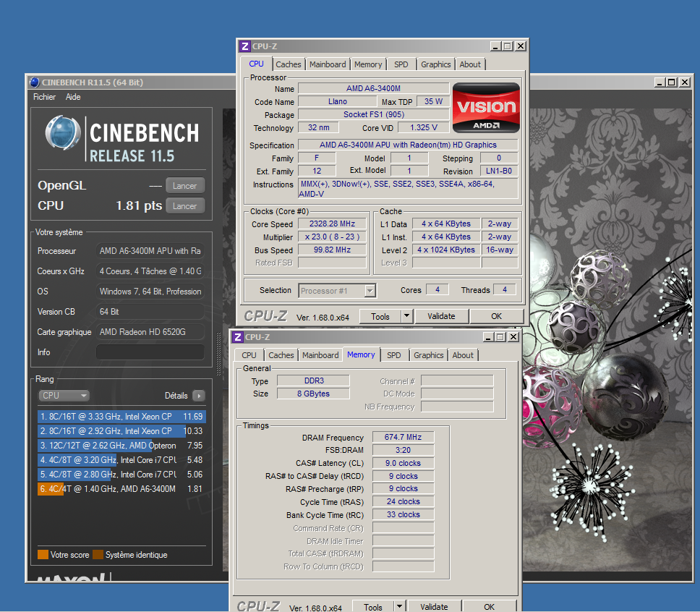The width and height of the screenshot is (700, 612).
Task: Click the AMD Vision logo in CPU-Z
Action: (486, 108)
